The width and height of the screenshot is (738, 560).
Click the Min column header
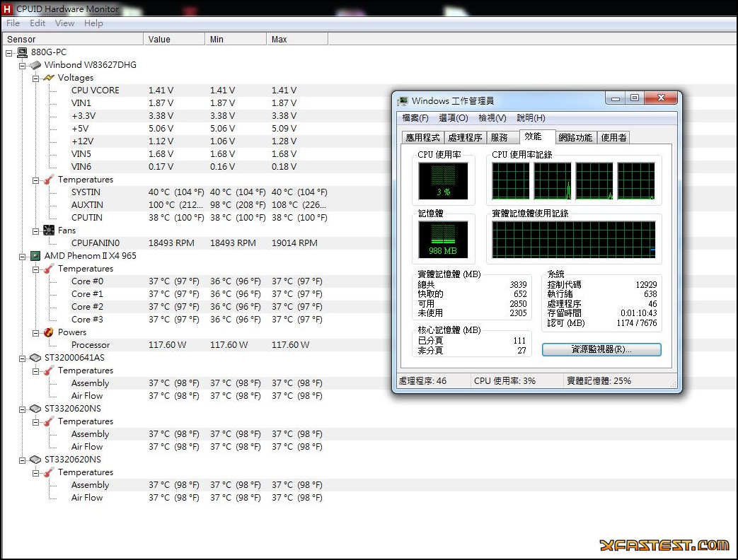point(236,39)
